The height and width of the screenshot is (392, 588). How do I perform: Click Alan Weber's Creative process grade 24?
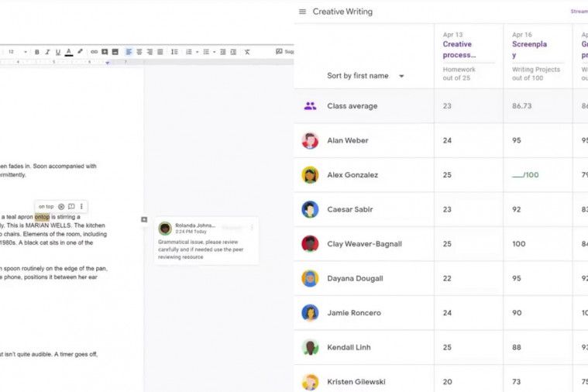[x=447, y=141]
